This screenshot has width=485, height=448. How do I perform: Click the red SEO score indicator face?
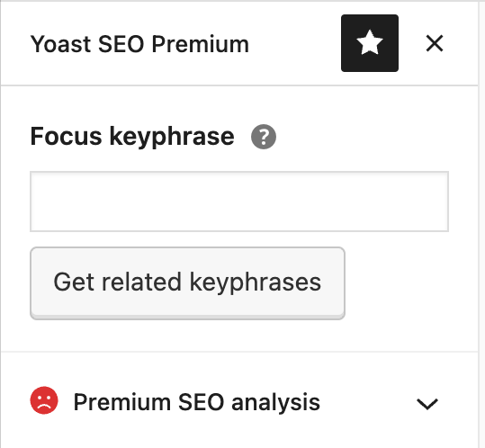(44, 400)
